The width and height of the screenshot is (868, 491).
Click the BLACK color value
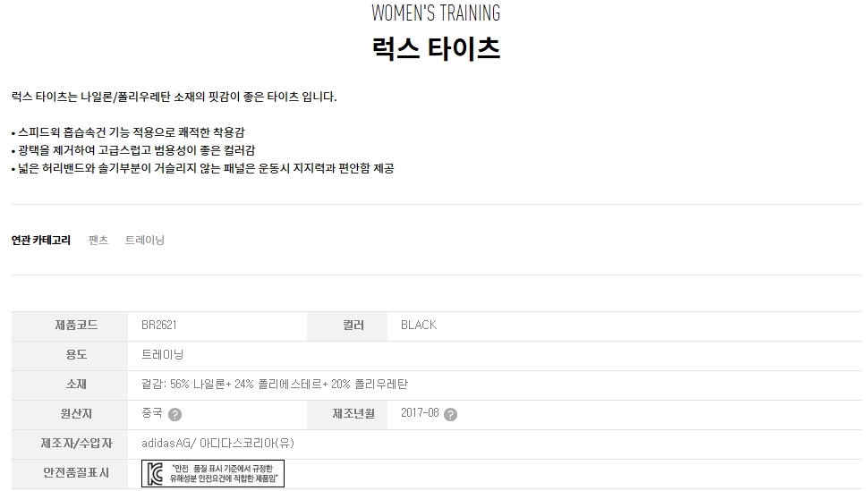coord(419,325)
